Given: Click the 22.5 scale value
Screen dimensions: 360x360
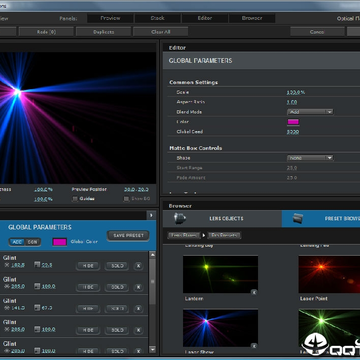Looking at the screenshot, I should pos(47,265).
